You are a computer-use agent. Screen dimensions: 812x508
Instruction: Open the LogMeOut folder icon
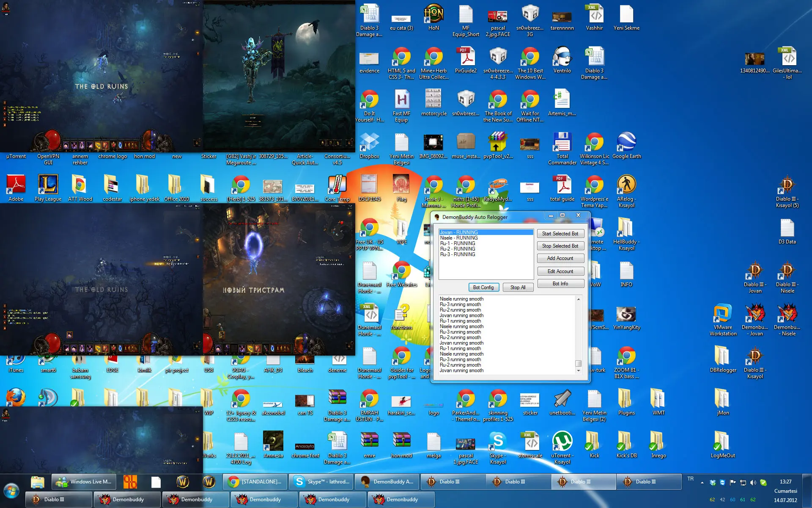tap(723, 444)
